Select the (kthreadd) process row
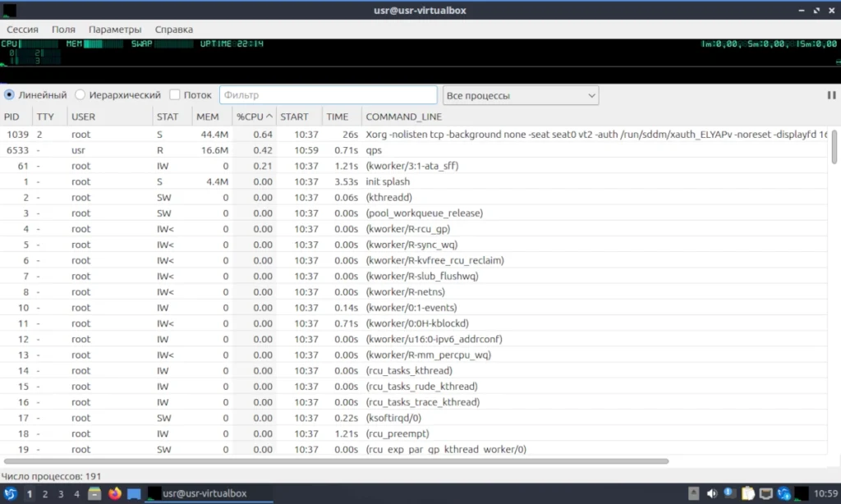The image size is (841, 504). click(x=414, y=197)
